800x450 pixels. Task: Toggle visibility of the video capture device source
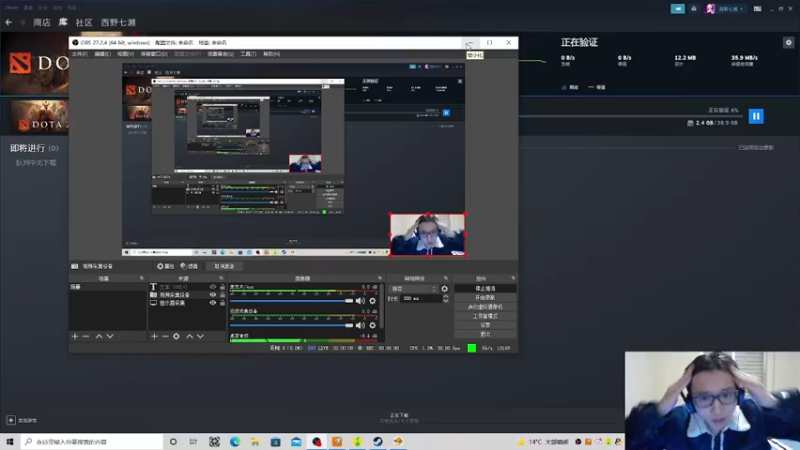pos(213,295)
